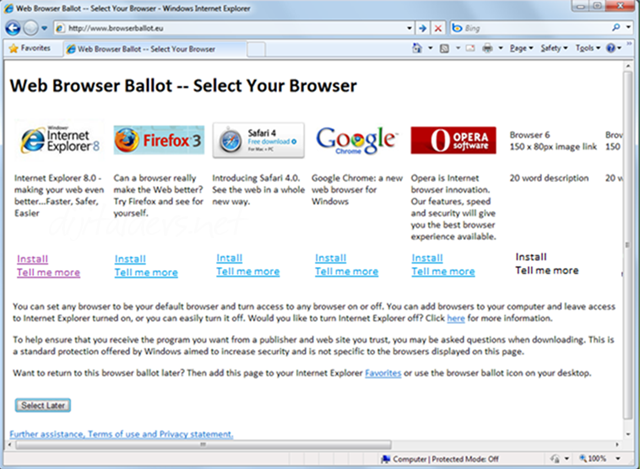The width and height of the screenshot is (640, 469).
Task: Click Tell me more under Safari
Action: [x=248, y=271]
